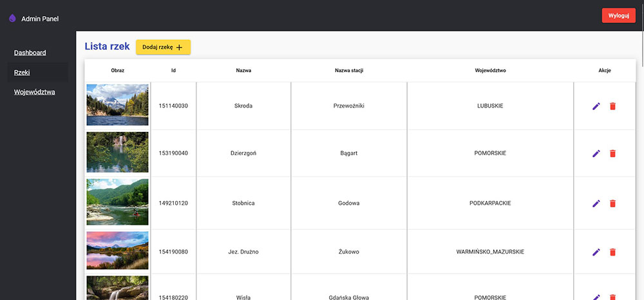The image size is (644, 300).
Task: Click station name Bągart
Action: click(348, 153)
